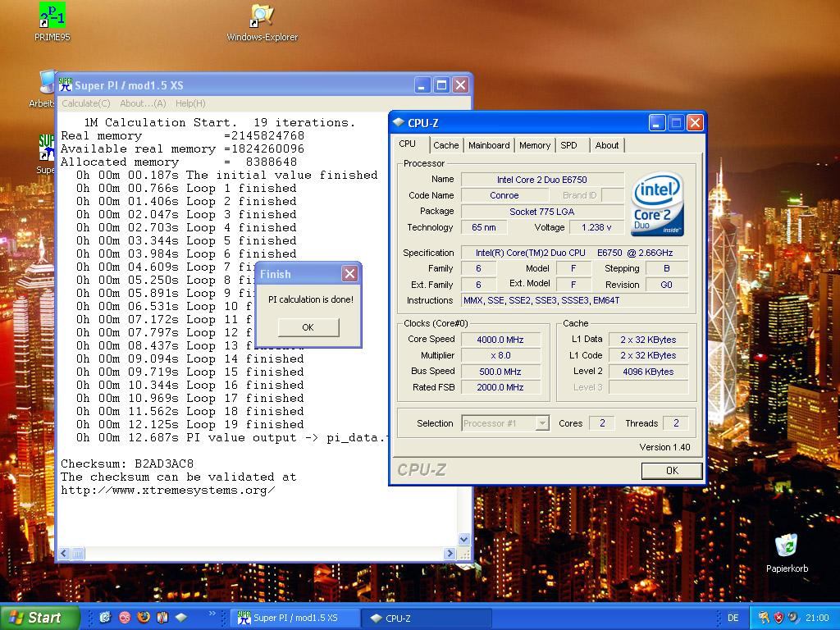840x630 pixels.
Task: Select the About tab in CPU-Z
Action: [x=607, y=145]
